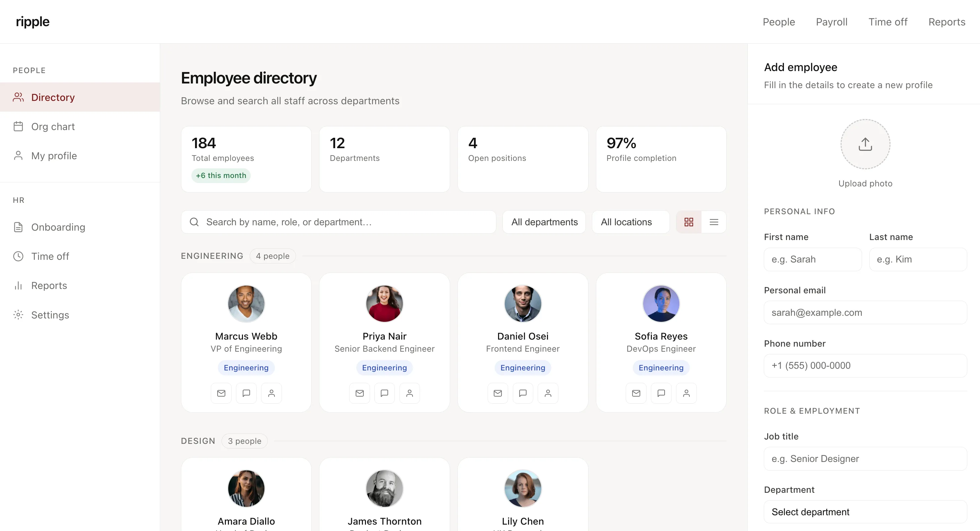
Task: Switch to grid view
Action: (689, 222)
